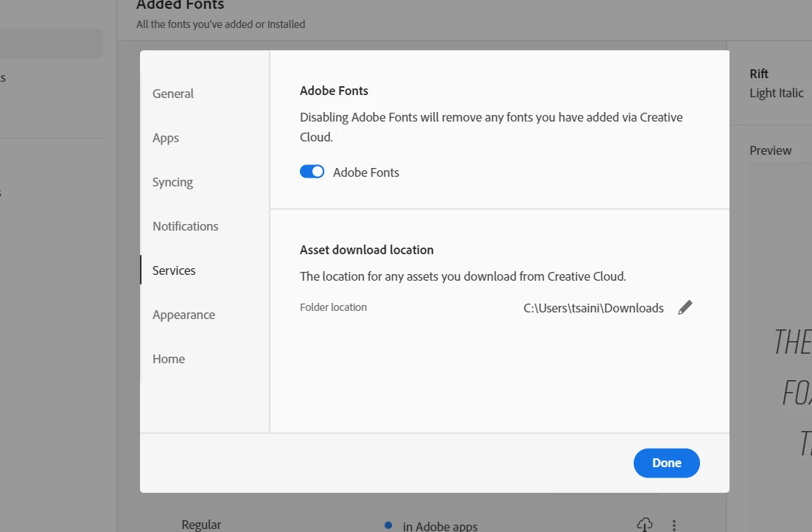Go to Notifications preferences tab
Image resolution: width=812 pixels, height=532 pixels.
pyautogui.click(x=186, y=226)
